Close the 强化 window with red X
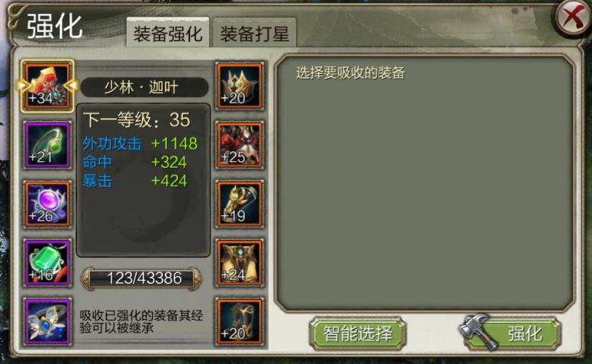592x364 pixels. tap(573, 17)
